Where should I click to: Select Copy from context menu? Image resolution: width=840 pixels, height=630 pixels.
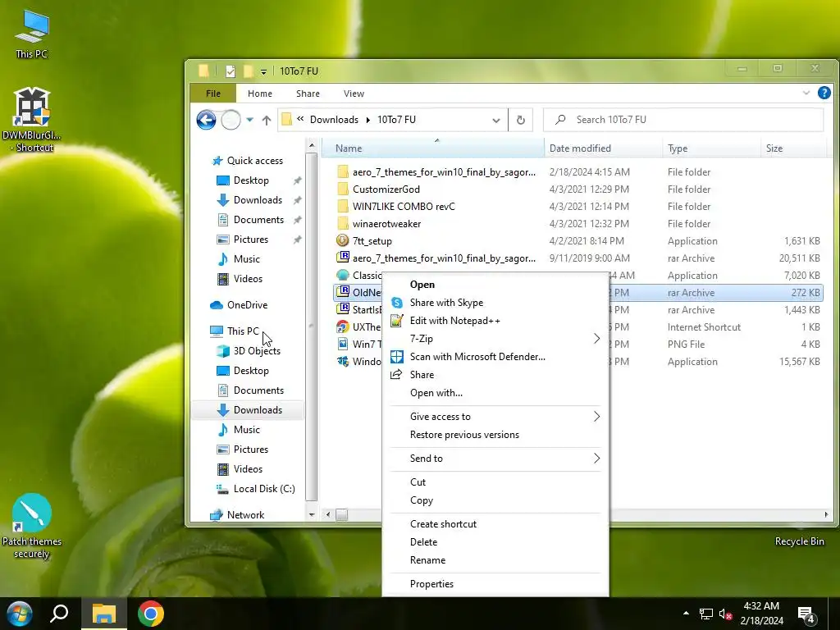(x=495, y=500)
